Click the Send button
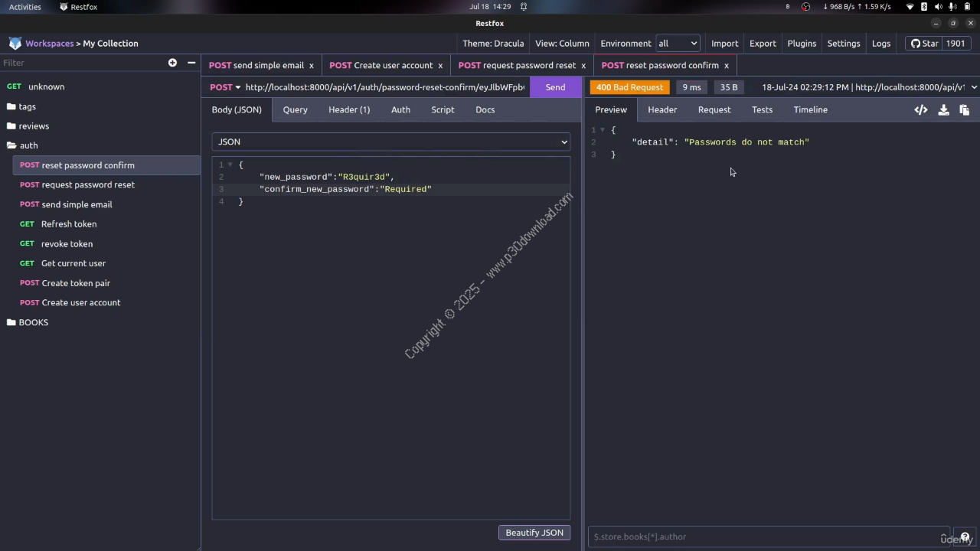This screenshot has height=551, width=980. (x=555, y=87)
